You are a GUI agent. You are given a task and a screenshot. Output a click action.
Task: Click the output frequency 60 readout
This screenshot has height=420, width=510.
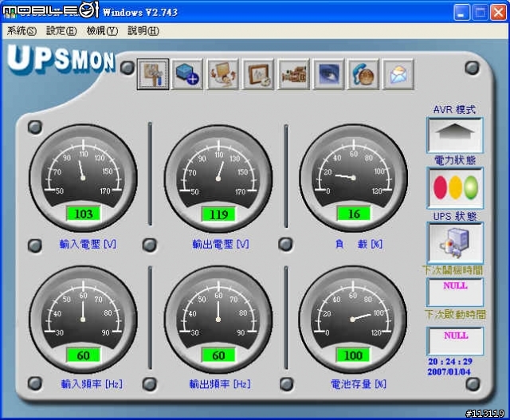pos(218,355)
